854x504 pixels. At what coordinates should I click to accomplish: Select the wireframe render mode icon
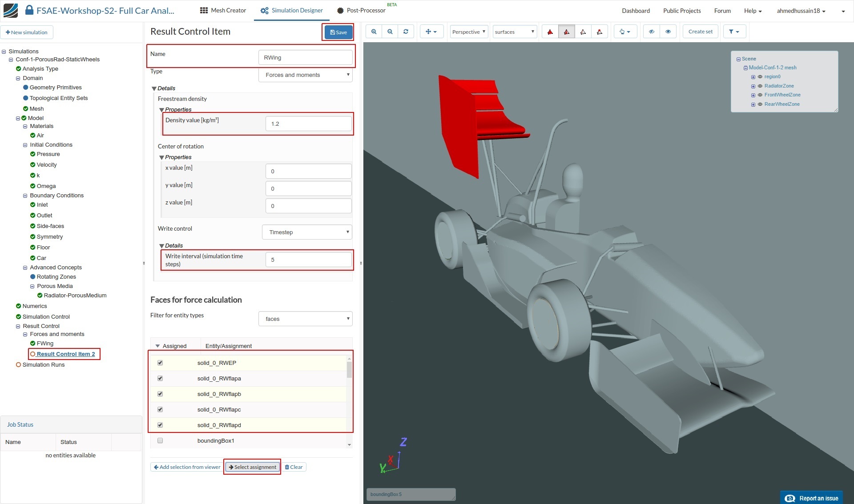pyautogui.click(x=583, y=32)
